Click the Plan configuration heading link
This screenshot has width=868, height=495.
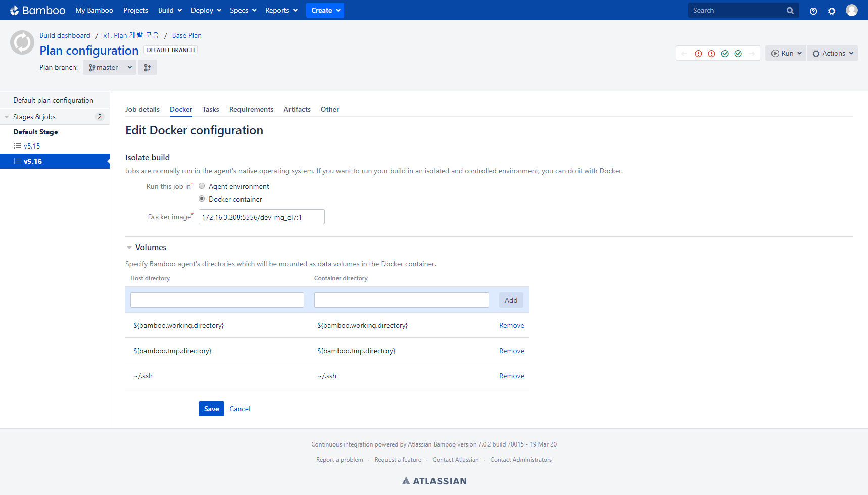(89, 51)
